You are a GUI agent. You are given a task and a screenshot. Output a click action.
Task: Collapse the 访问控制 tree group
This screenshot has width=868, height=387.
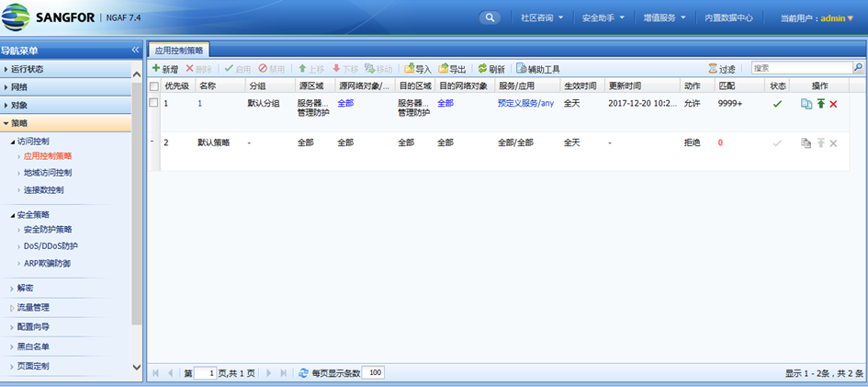pyautogui.click(x=13, y=142)
